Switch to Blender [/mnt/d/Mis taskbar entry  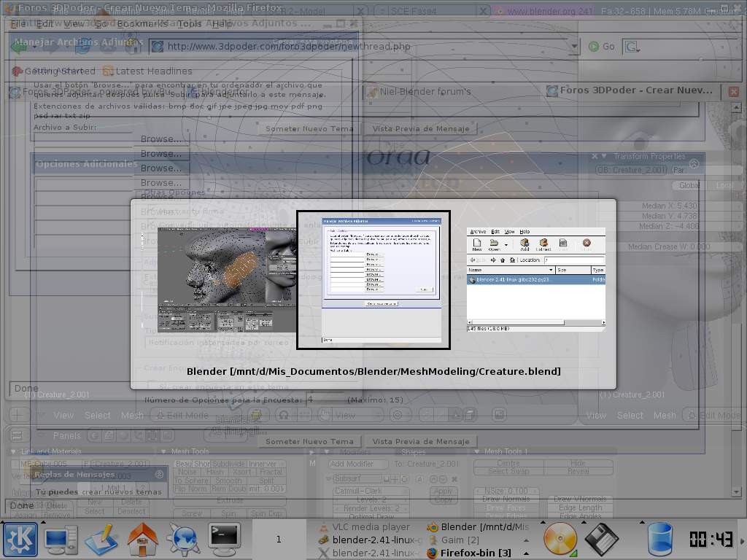pos(479,526)
